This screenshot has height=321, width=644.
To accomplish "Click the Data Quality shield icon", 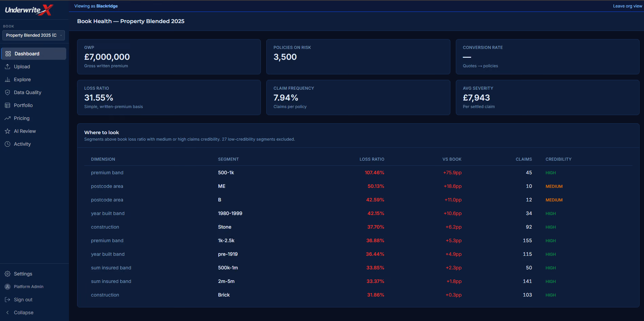I will tap(7, 92).
